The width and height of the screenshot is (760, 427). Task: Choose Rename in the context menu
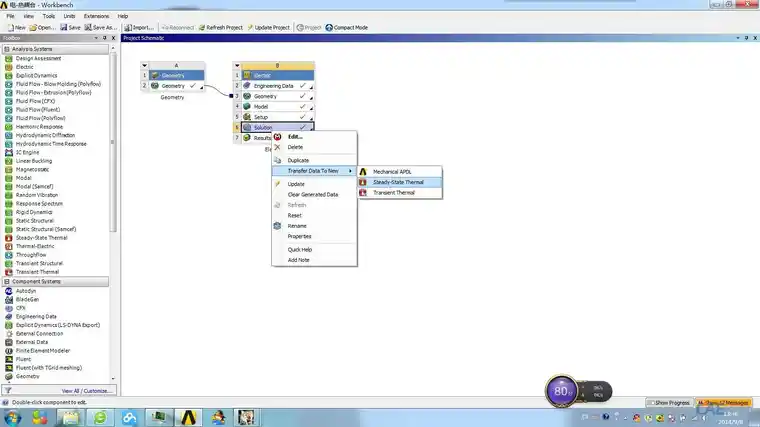coord(314,226)
